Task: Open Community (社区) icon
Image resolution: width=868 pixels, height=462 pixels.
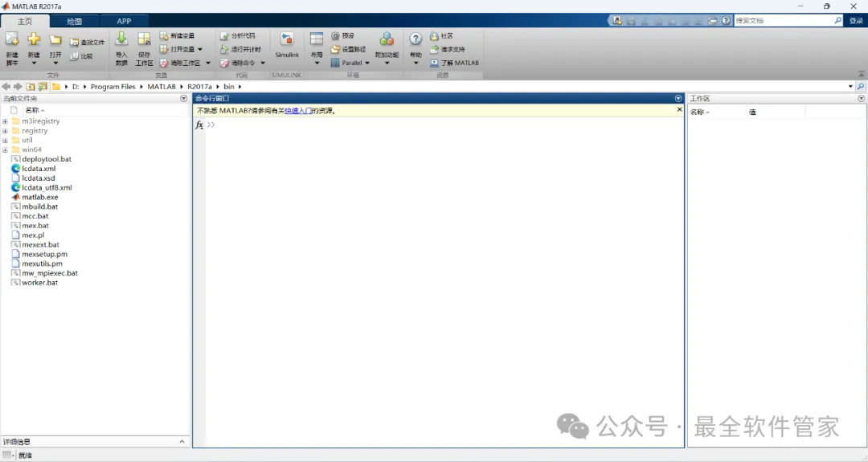Action: [x=435, y=35]
